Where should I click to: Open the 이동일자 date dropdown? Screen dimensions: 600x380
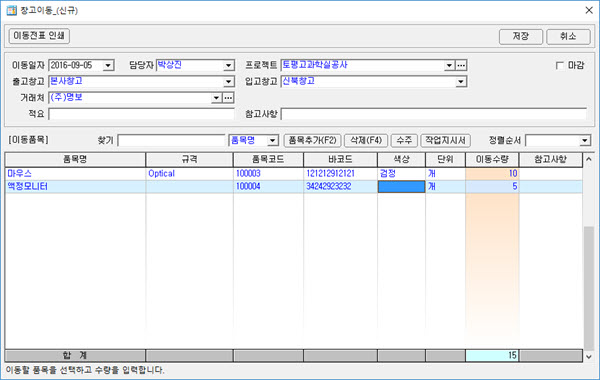point(108,65)
